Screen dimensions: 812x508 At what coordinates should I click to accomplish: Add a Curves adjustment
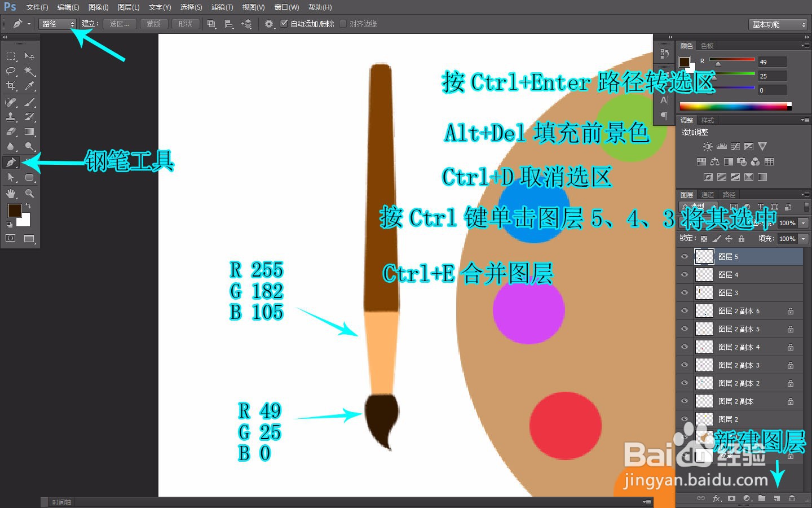(x=735, y=146)
